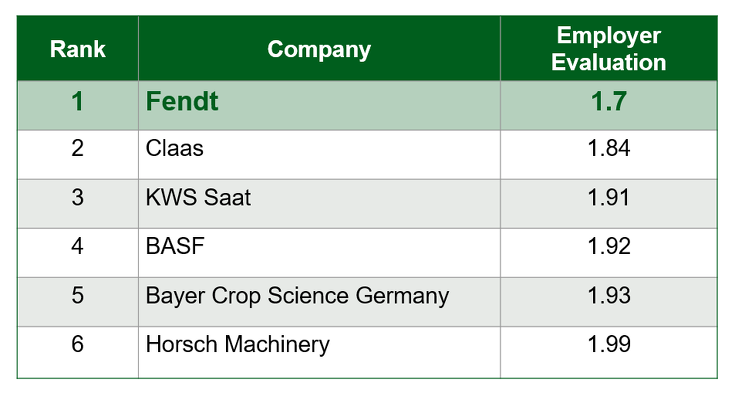Select the KWS Saat company cell
735x393 pixels.
click(319, 204)
